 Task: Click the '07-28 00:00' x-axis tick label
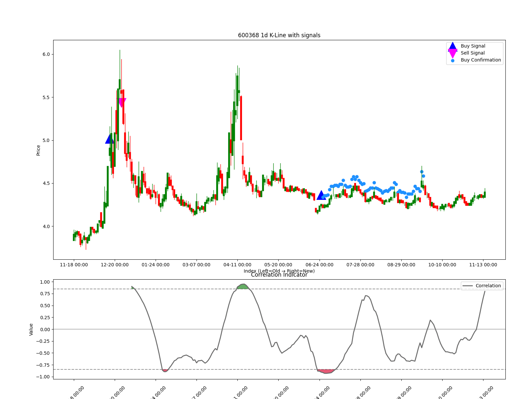pyautogui.click(x=360, y=265)
